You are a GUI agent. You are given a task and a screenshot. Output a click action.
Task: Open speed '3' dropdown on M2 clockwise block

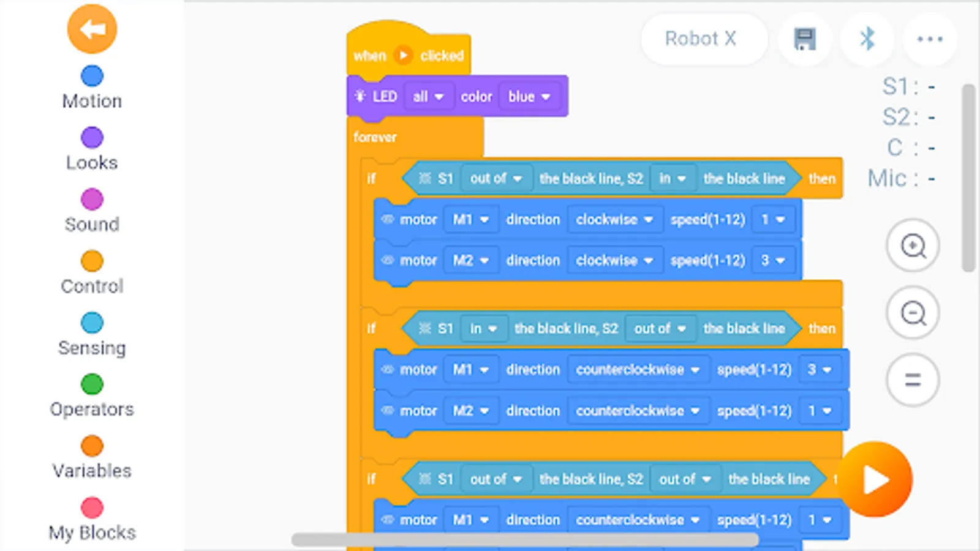click(773, 261)
